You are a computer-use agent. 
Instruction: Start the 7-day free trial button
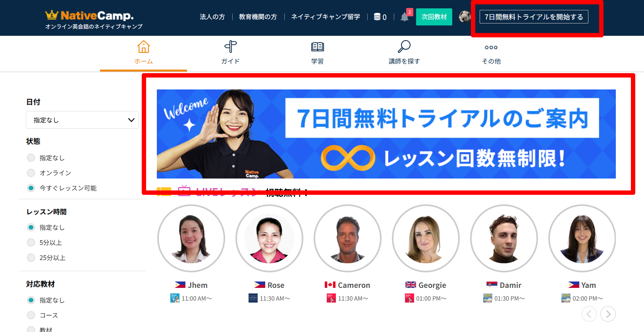click(534, 17)
